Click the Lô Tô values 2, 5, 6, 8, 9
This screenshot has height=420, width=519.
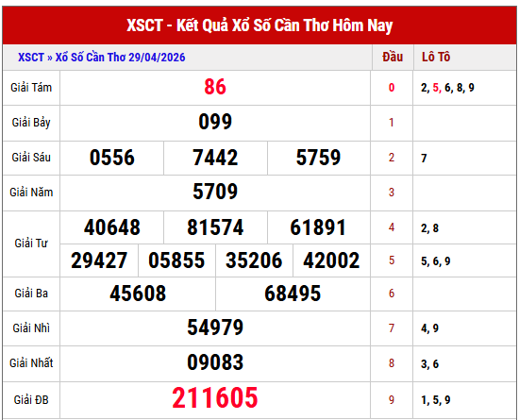point(447,88)
